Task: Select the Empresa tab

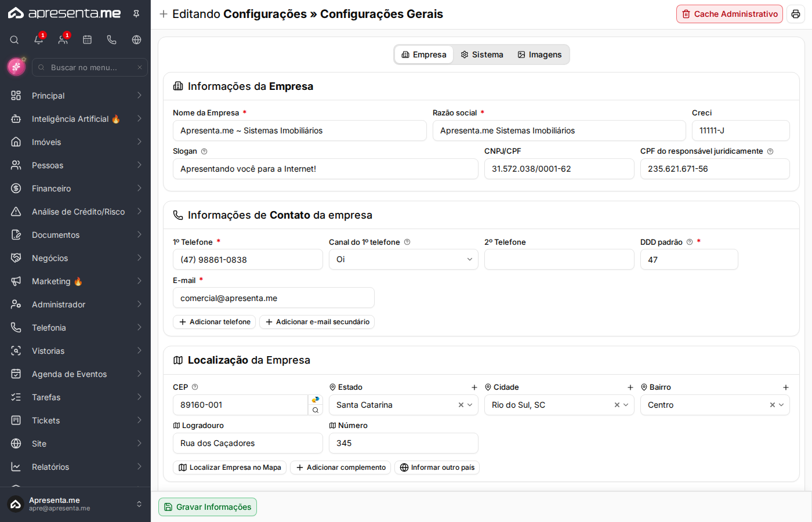Action: click(424, 55)
